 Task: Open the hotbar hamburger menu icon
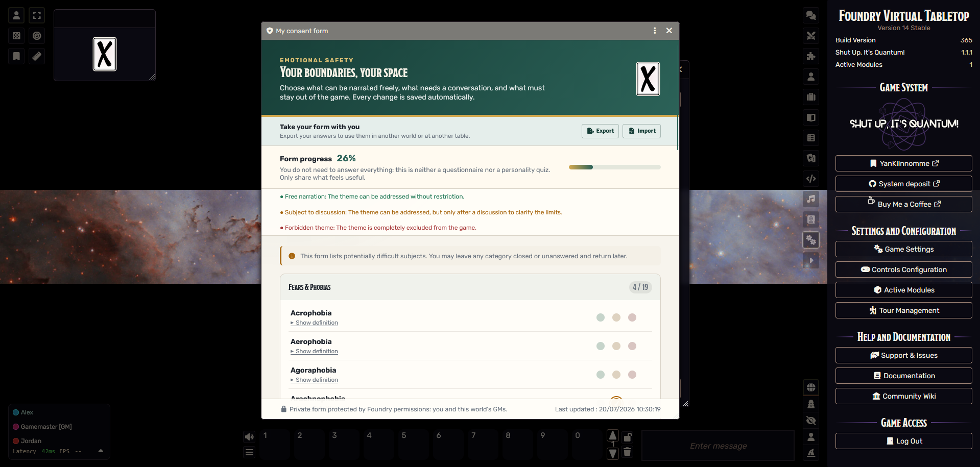249,452
